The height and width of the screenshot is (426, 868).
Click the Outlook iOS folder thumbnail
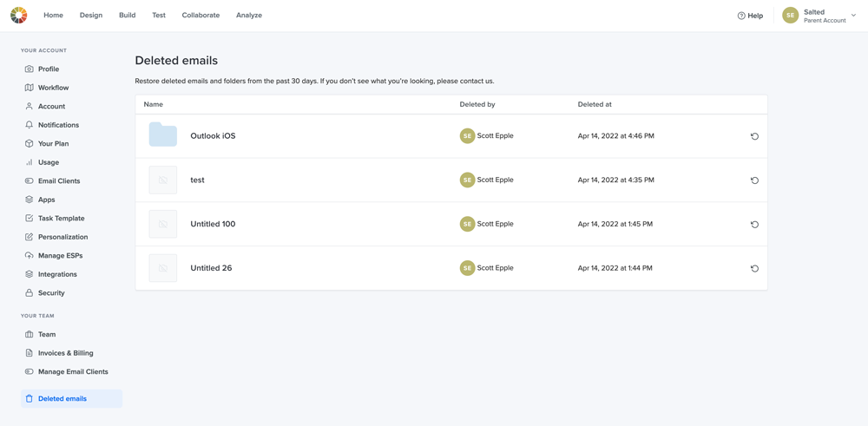(163, 135)
